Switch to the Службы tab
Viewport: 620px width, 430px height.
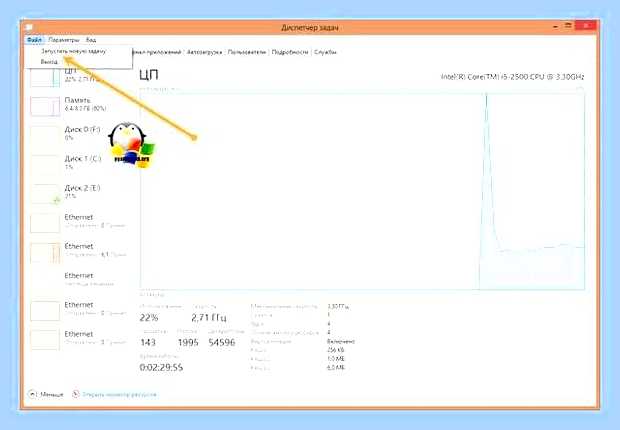click(x=325, y=52)
